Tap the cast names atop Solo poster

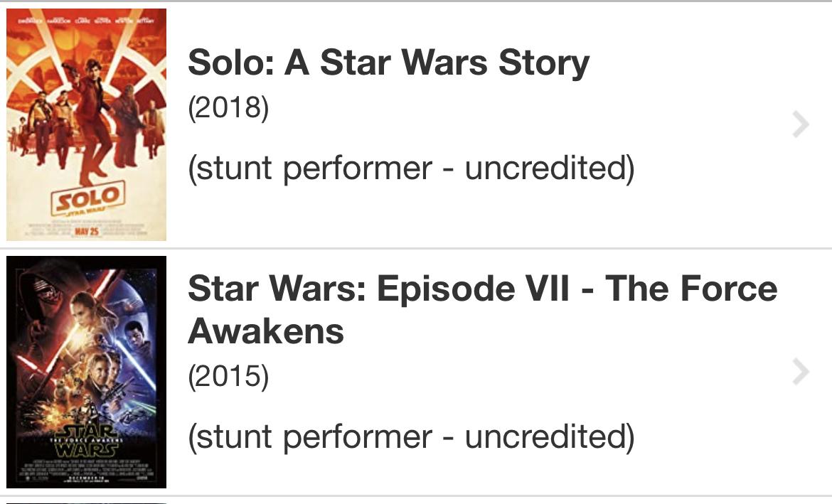86,22
